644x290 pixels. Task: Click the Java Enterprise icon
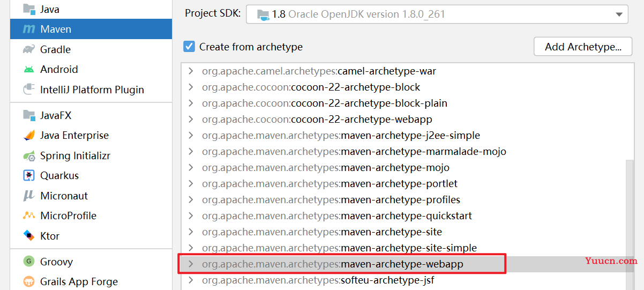click(x=29, y=136)
